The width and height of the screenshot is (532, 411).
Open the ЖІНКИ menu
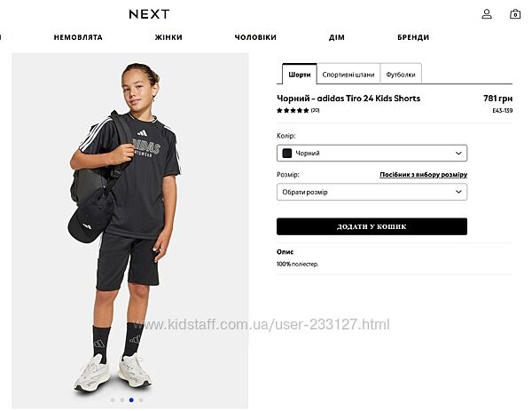168,37
